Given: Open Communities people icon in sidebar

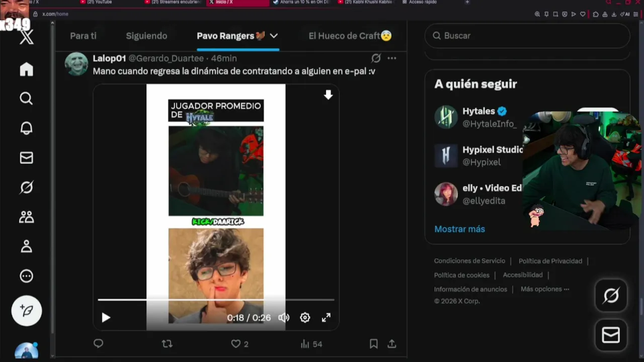Looking at the screenshot, I should (26, 217).
